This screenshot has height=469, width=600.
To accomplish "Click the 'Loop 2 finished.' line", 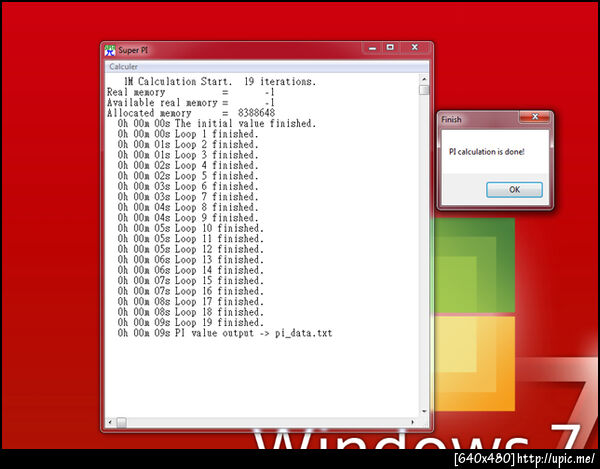I will point(188,145).
